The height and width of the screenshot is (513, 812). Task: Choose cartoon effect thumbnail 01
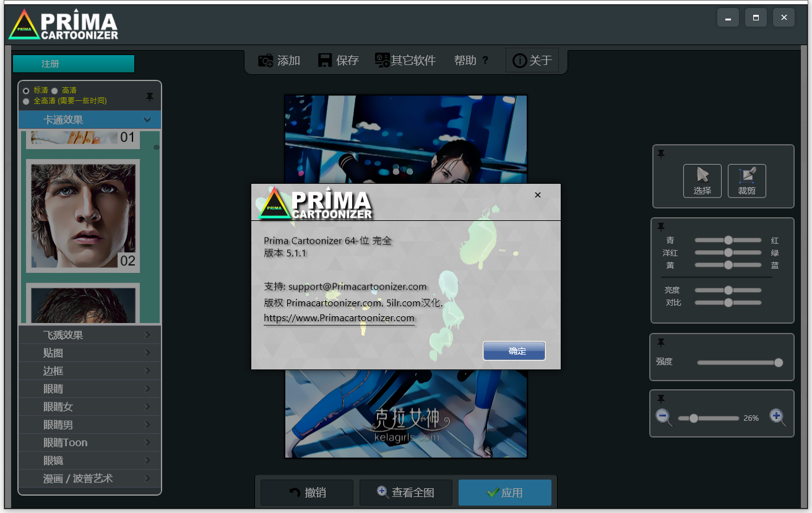(x=83, y=139)
